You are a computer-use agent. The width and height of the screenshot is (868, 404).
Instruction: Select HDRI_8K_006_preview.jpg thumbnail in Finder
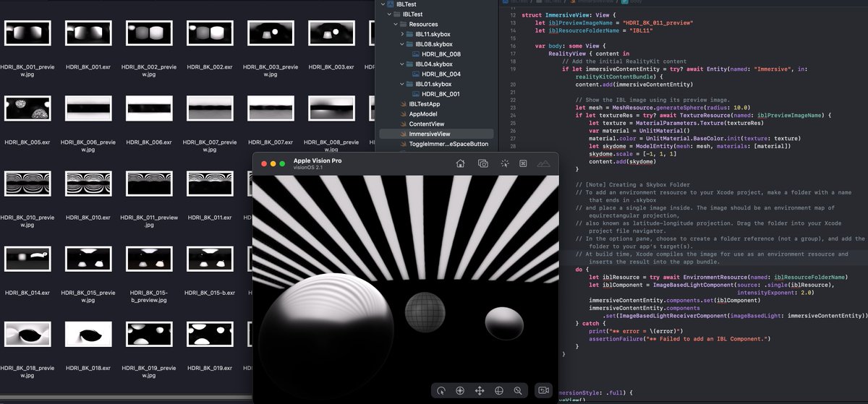[x=88, y=108]
